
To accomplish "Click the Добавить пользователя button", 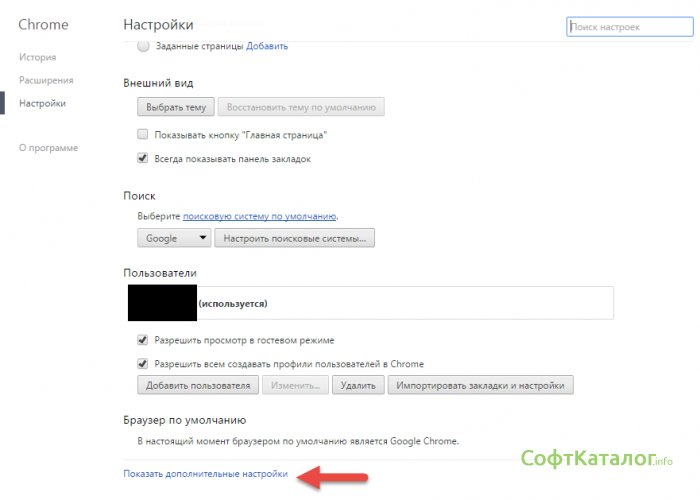I will pos(198,385).
